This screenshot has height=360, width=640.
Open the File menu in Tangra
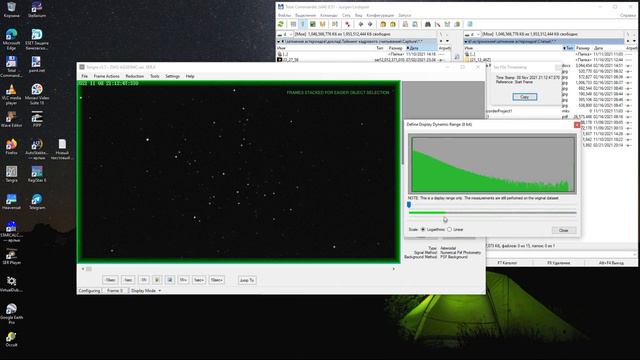tap(84, 76)
